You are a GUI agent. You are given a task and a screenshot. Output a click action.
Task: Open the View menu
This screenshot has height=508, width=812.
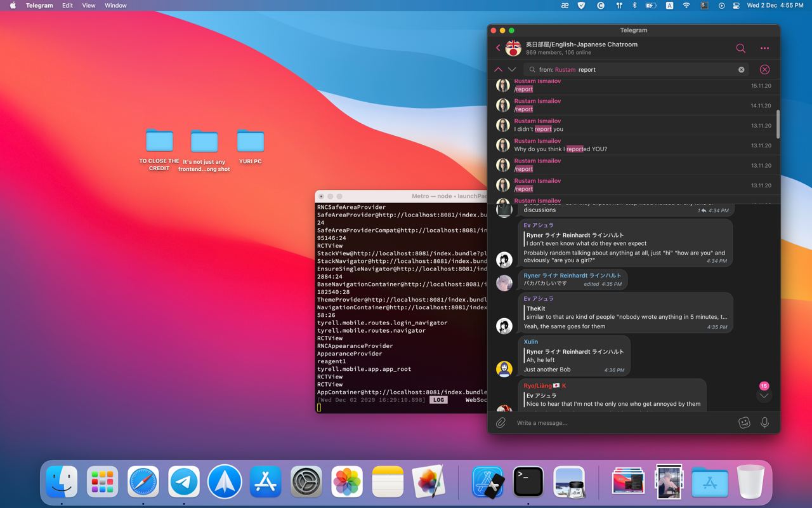89,5
